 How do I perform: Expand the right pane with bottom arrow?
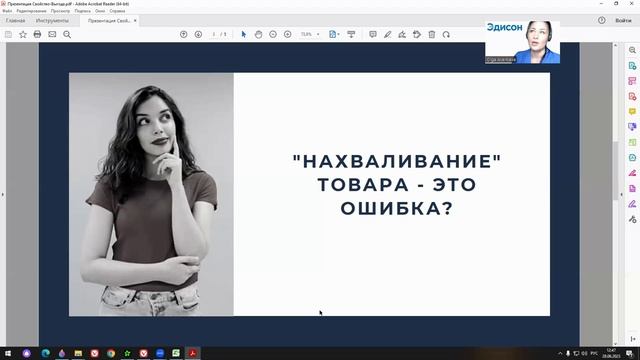(633, 339)
